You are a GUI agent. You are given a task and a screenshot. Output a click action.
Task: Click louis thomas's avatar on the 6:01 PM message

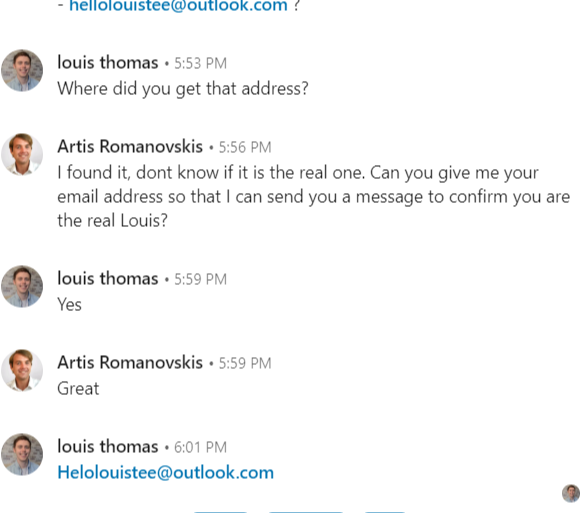[x=22, y=454]
